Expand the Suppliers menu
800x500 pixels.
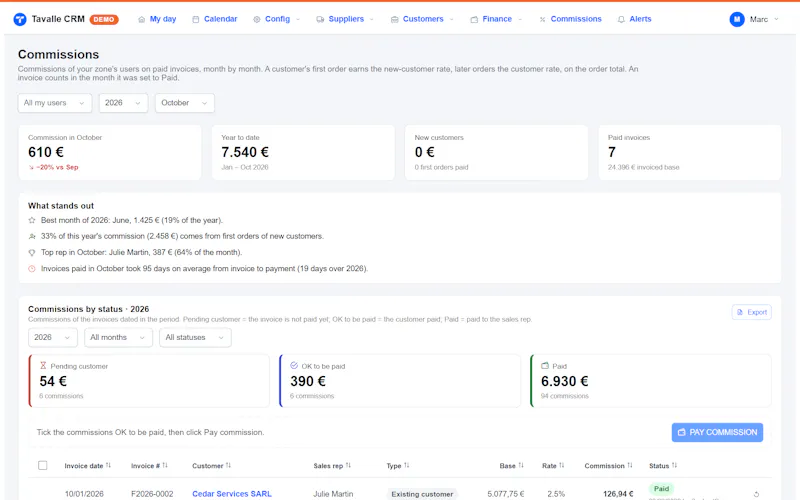[x=345, y=19]
